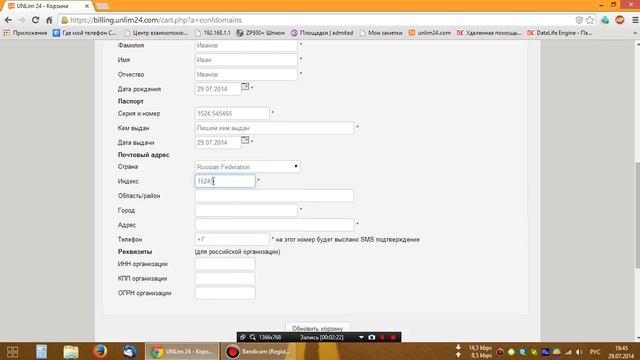The width and height of the screenshot is (640, 360).
Task: Launch Firefox from the taskbar
Action: (100, 351)
